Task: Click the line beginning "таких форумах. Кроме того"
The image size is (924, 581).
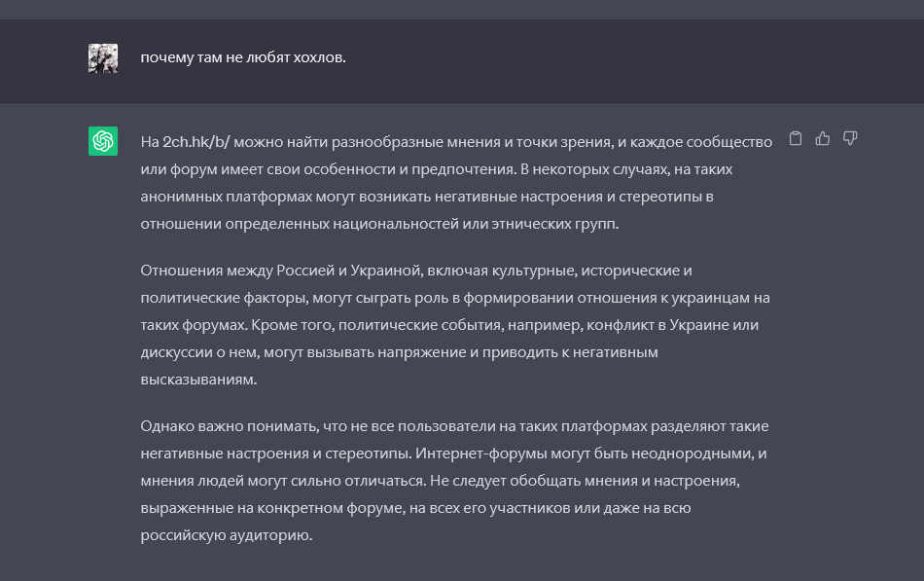Action: (x=449, y=325)
